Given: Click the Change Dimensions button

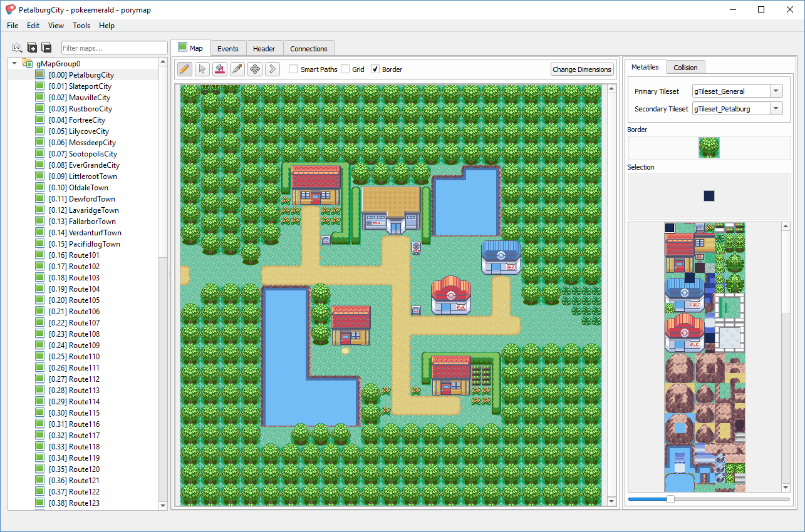Looking at the screenshot, I should (x=582, y=69).
